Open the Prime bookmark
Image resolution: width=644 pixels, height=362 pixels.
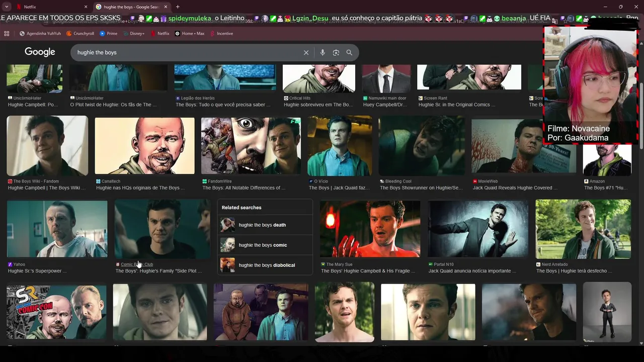(109, 34)
